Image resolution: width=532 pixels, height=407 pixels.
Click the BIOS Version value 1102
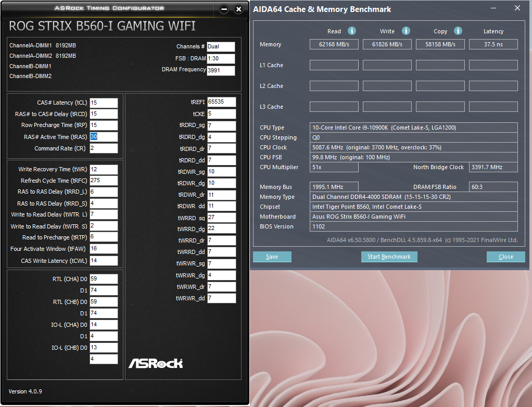[414, 226]
